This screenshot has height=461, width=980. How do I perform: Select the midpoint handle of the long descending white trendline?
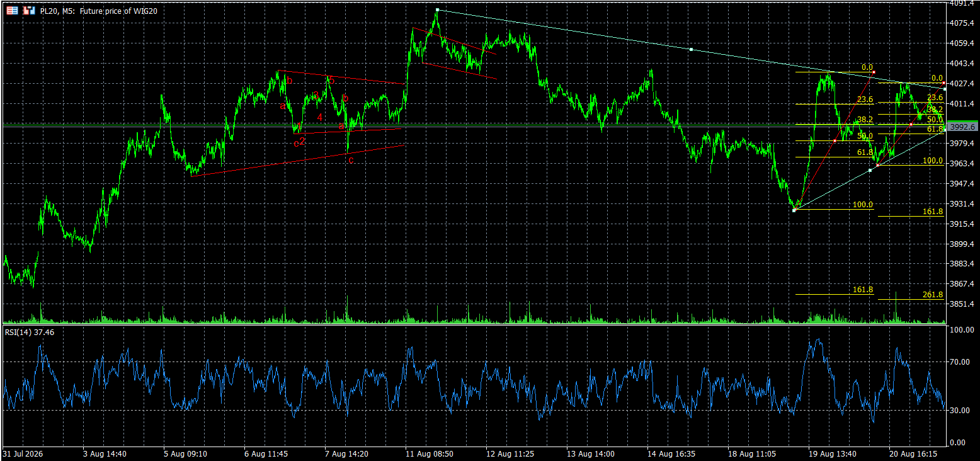click(691, 49)
